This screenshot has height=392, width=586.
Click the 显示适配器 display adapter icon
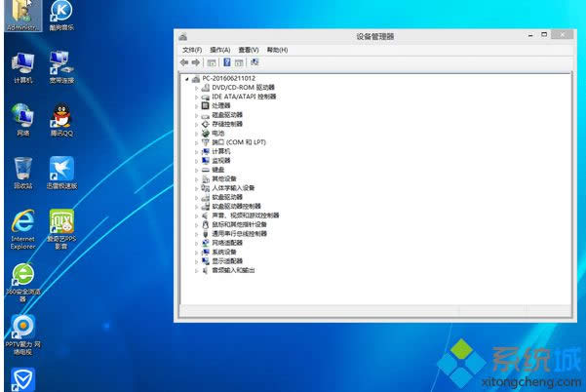click(205, 261)
